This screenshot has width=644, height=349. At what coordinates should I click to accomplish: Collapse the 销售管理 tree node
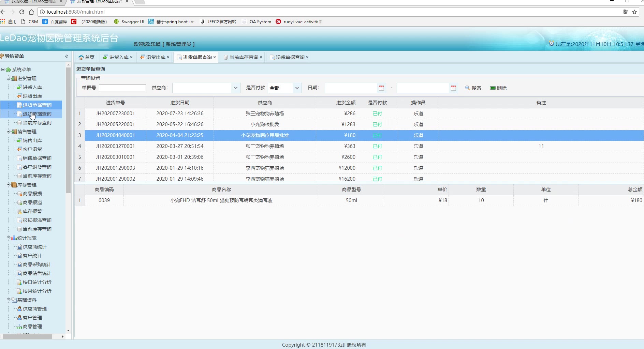click(9, 132)
